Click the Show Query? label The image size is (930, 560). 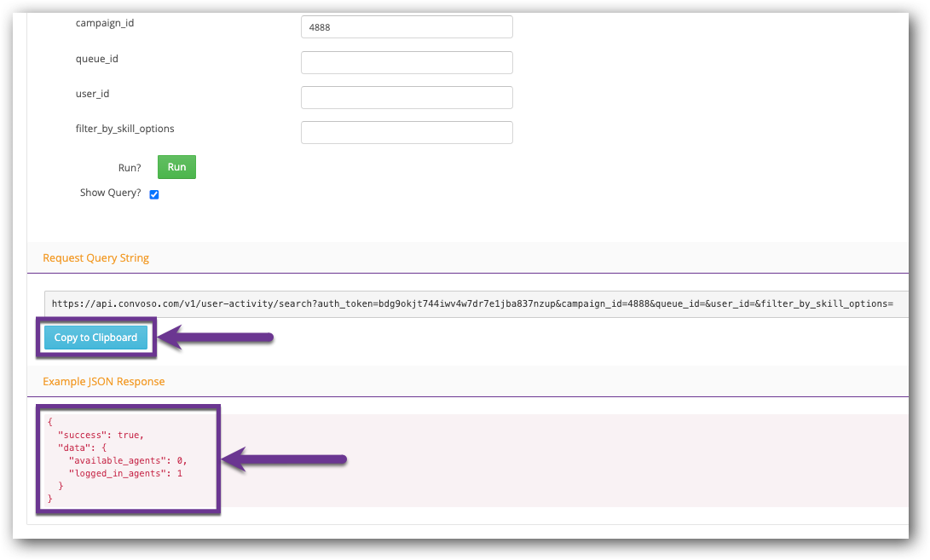110,193
